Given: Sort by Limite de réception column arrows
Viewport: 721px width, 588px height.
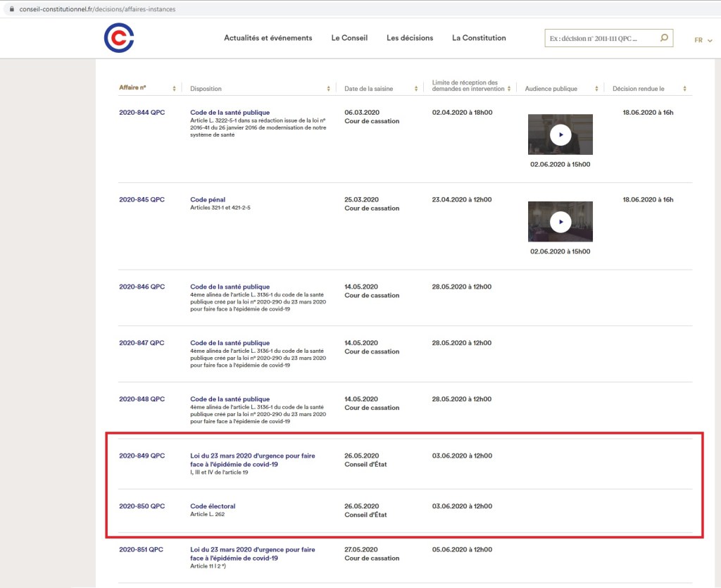Looking at the screenshot, I should coord(510,89).
